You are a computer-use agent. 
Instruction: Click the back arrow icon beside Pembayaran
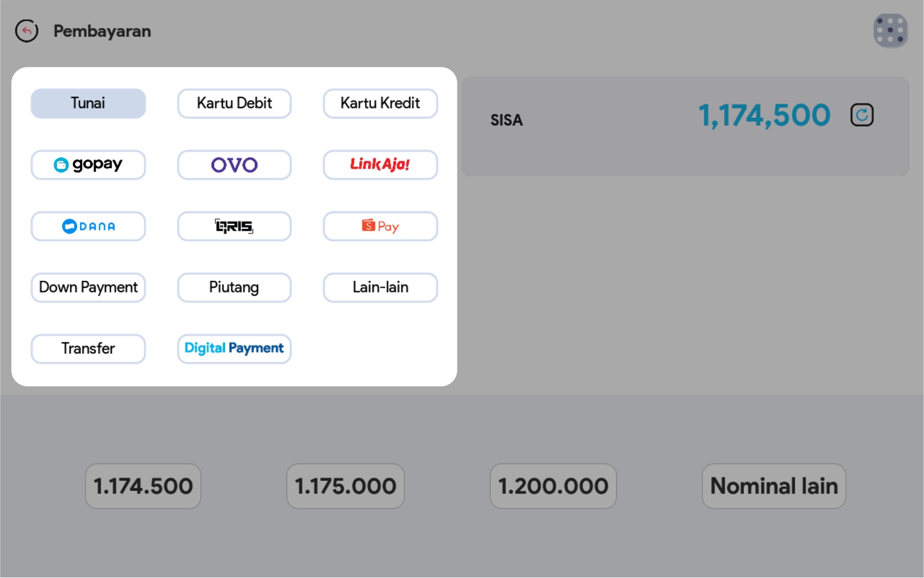(27, 31)
